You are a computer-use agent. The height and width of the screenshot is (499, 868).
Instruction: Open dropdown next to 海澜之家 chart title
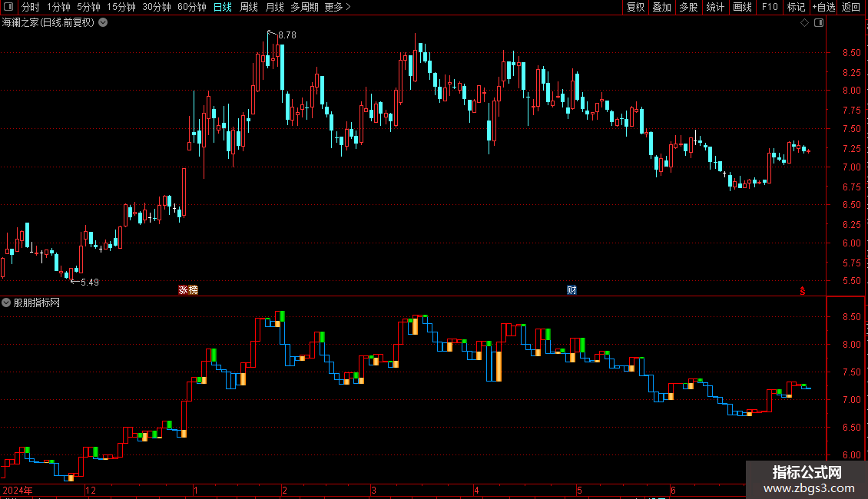point(103,23)
